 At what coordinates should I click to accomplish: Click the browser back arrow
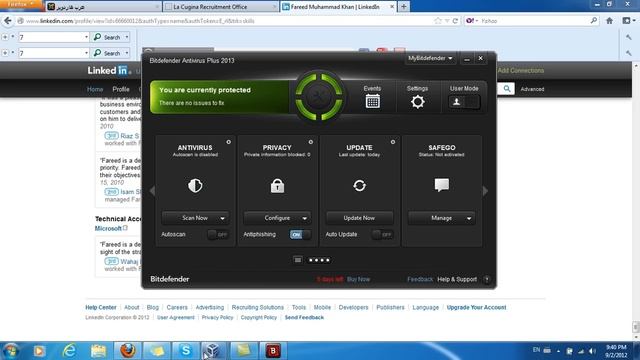point(8,20)
